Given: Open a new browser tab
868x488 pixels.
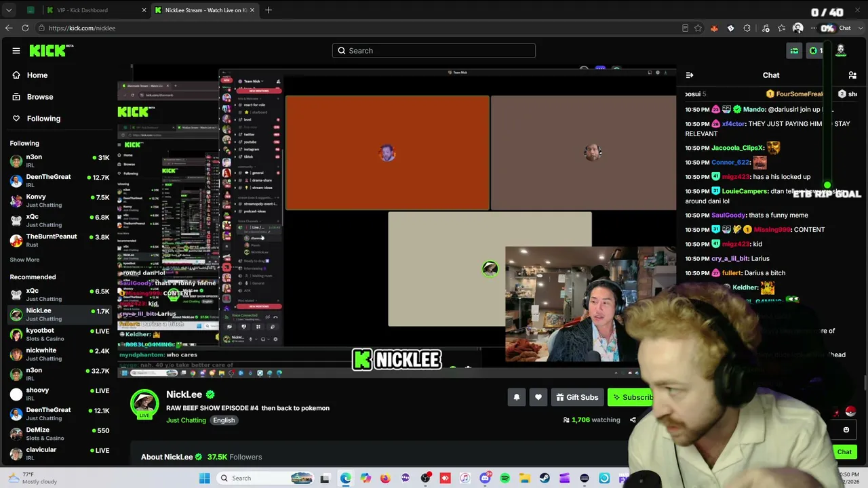Looking at the screenshot, I should click(269, 10).
